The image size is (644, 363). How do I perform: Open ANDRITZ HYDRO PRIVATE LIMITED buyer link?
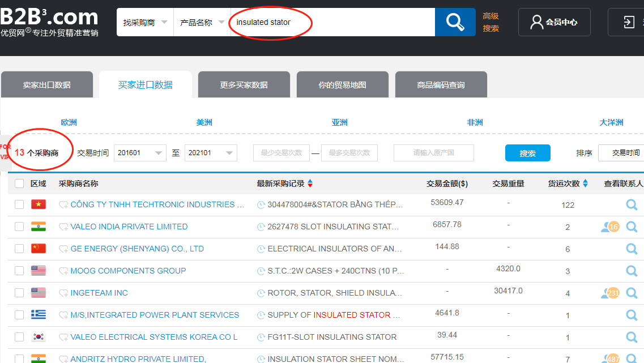pyautogui.click(x=138, y=359)
